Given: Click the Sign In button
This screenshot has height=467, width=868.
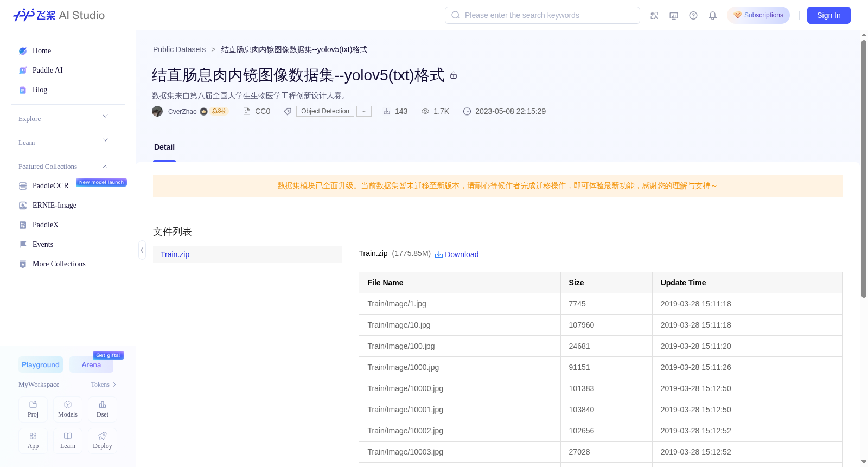Looking at the screenshot, I should point(829,15).
